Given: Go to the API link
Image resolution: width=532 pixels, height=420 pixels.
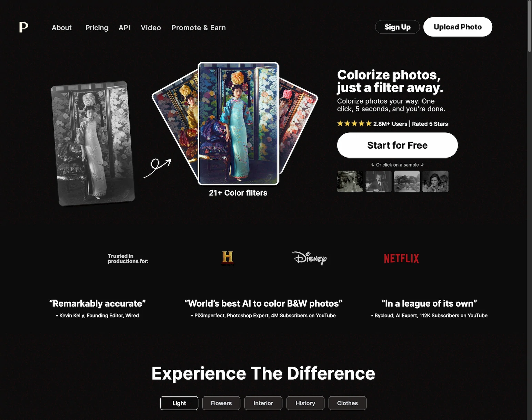Looking at the screenshot, I should (124, 28).
